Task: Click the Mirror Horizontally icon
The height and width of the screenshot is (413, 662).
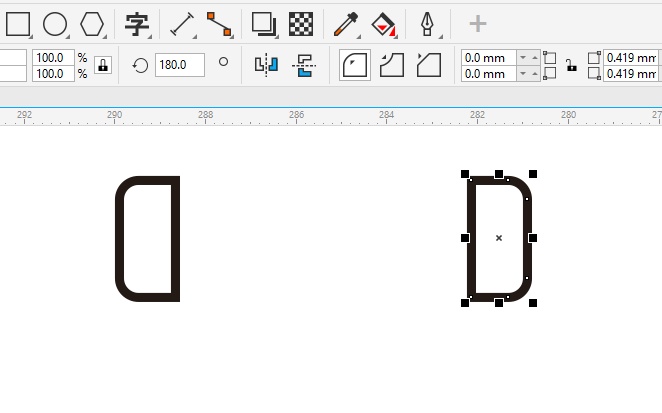Action: coord(266,65)
